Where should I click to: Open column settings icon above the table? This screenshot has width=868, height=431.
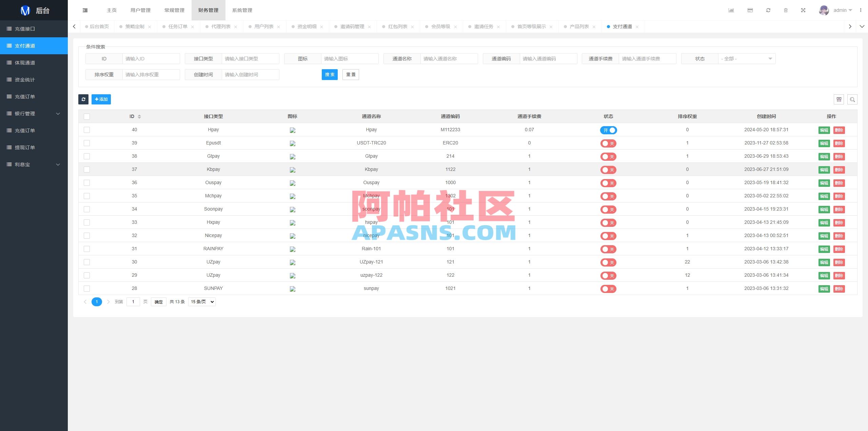coord(839,99)
